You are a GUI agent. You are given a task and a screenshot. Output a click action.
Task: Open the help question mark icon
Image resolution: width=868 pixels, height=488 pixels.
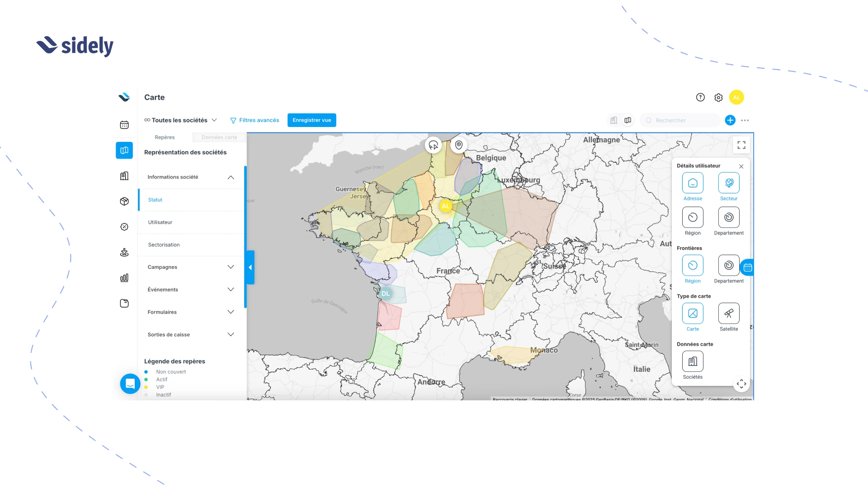pos(700,97)
